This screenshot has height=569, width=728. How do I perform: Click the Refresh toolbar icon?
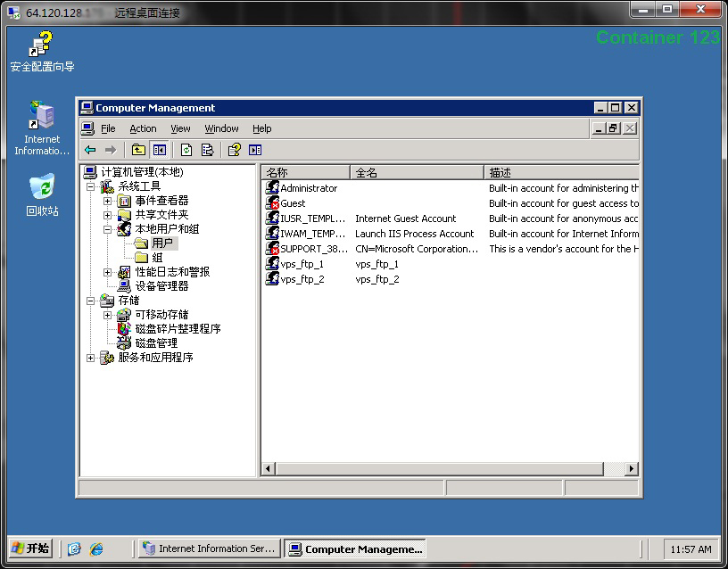click(186, 150)
